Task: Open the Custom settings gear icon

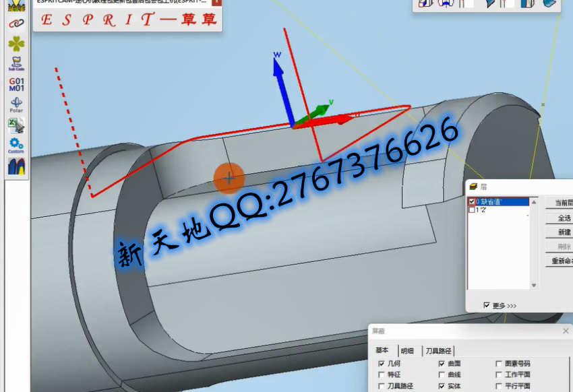Action: 16,145
